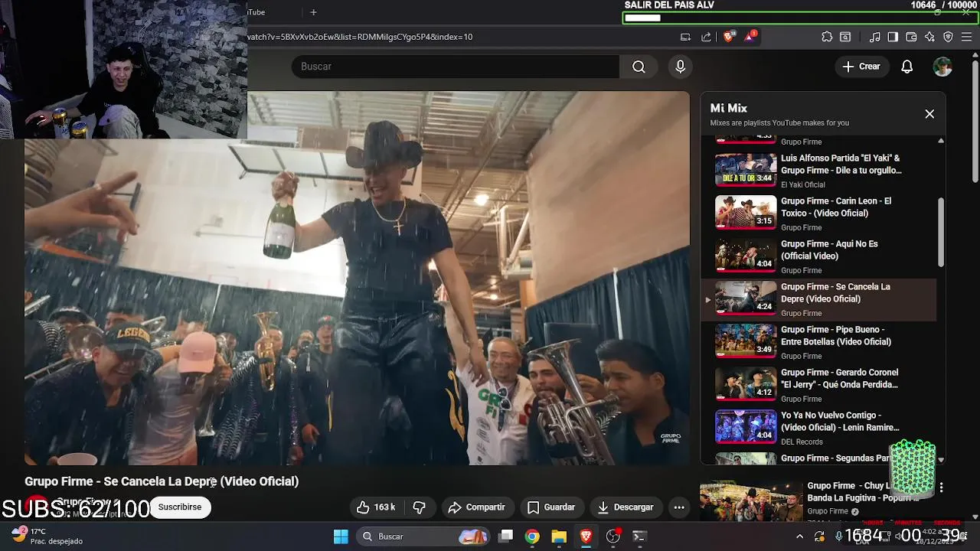Open 'Carin Leon - El Toxico' playlist video
980x551 pixels.
818,214
